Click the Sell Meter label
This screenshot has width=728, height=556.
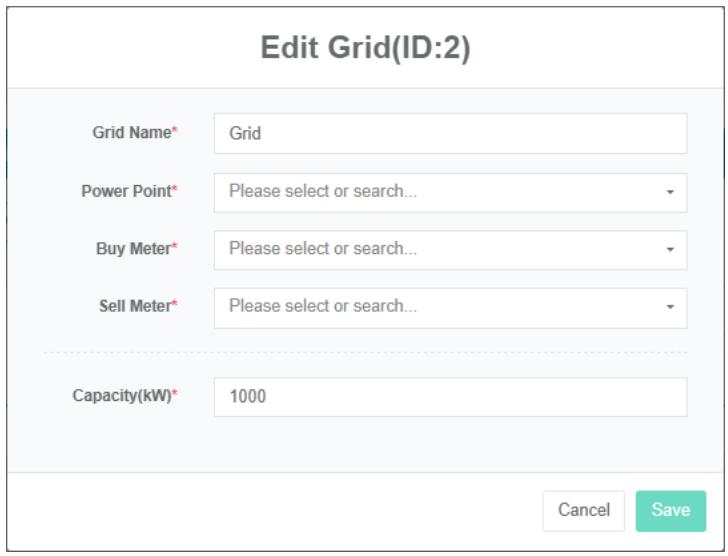[131, 308]
